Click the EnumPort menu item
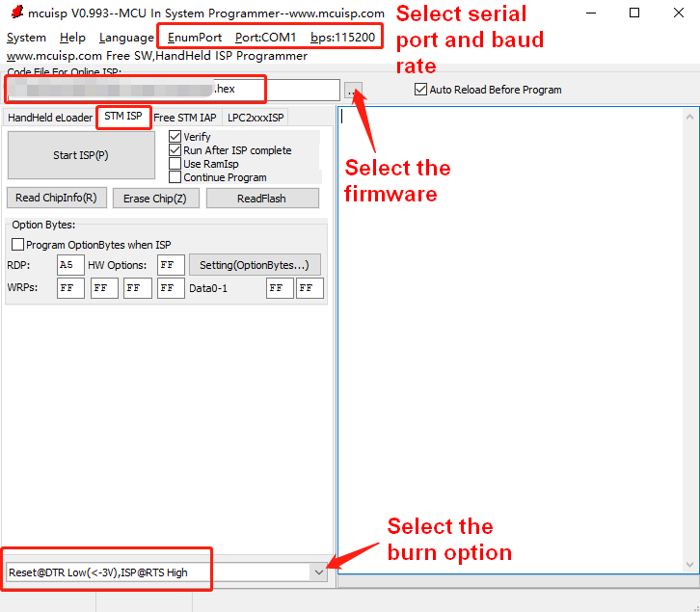The image size is (700, 612). [194, 38]
